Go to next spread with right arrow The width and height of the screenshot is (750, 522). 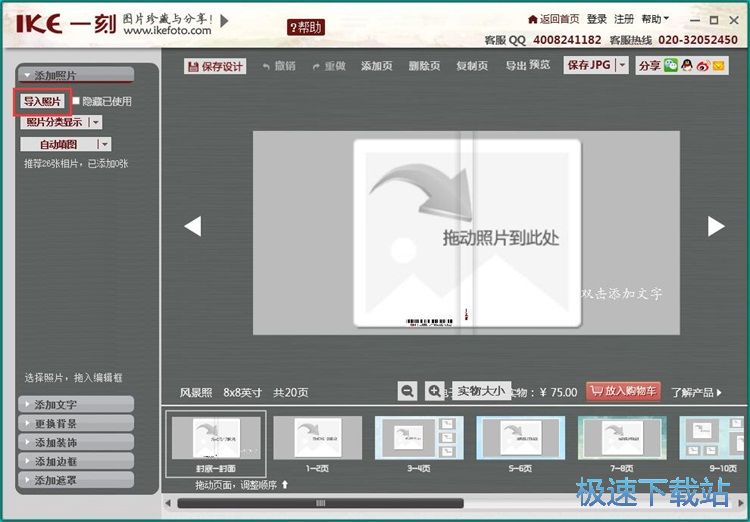click(716, 226)
